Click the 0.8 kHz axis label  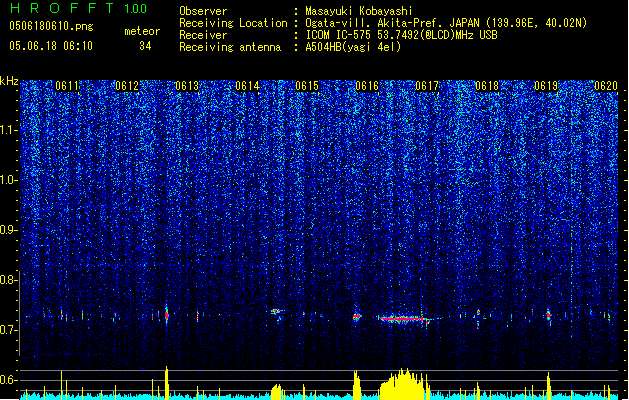coord(8,280)
